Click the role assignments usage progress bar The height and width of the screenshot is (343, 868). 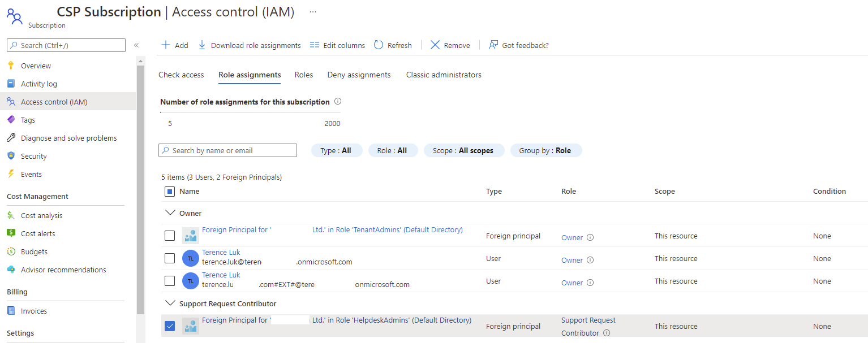[x=250, y=112]
